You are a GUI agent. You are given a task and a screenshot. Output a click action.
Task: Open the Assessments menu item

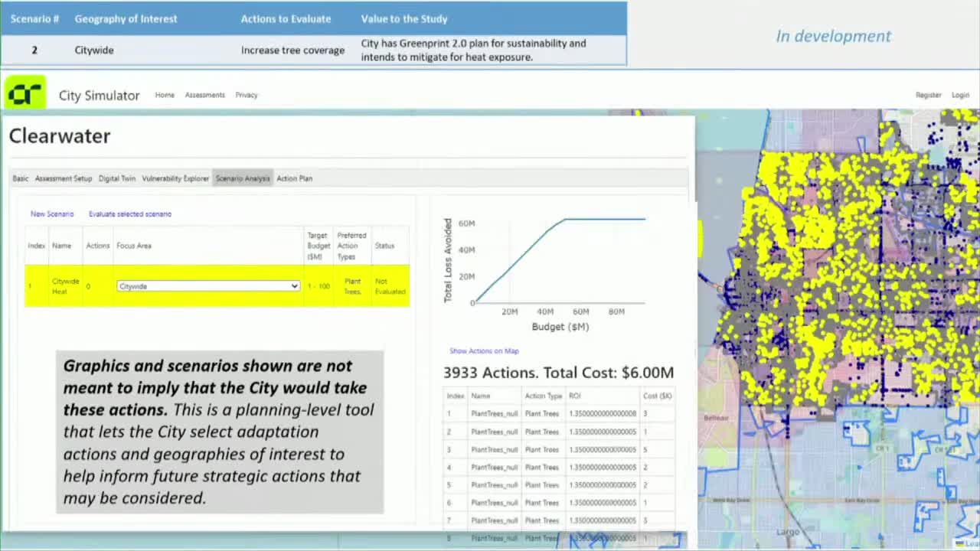[204, 95]
